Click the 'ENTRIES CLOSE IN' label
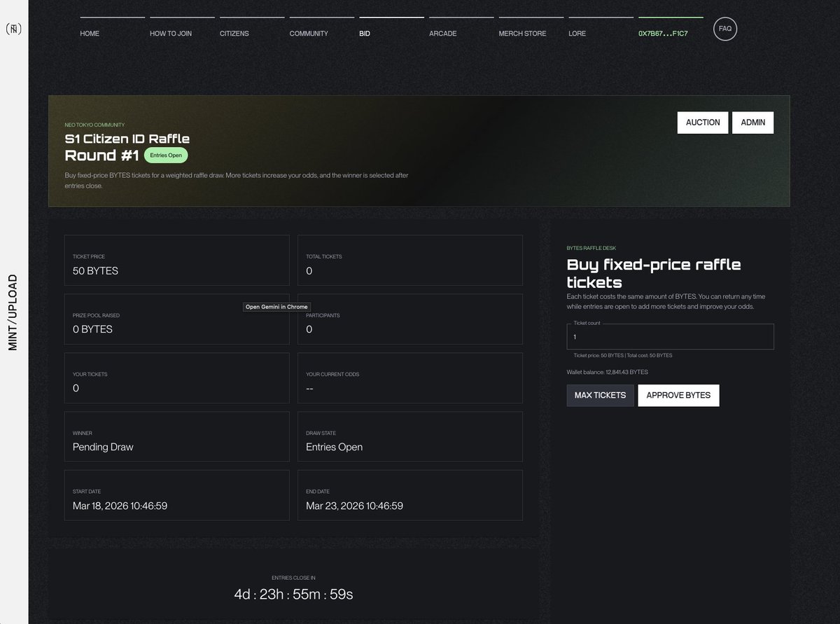The height and width of the screenshot is (624, 840). (293, 578)
